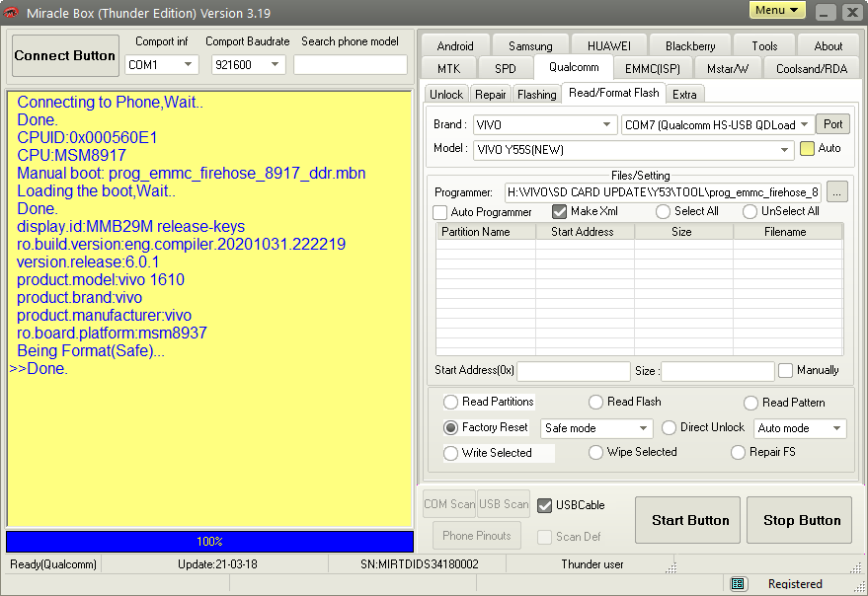Click the Partition Name column header
The width and height of the screenshot is (868, 596).
tap(486, 232)
